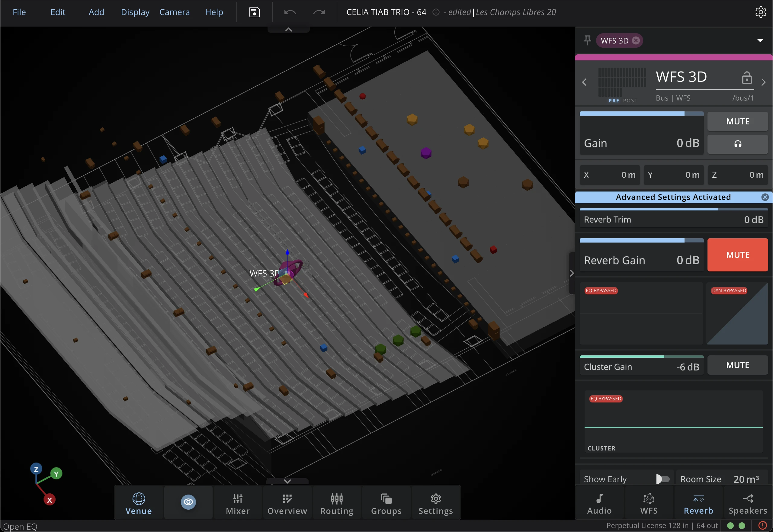Collapse the top toolbar with up chevron

click(288, 30)
